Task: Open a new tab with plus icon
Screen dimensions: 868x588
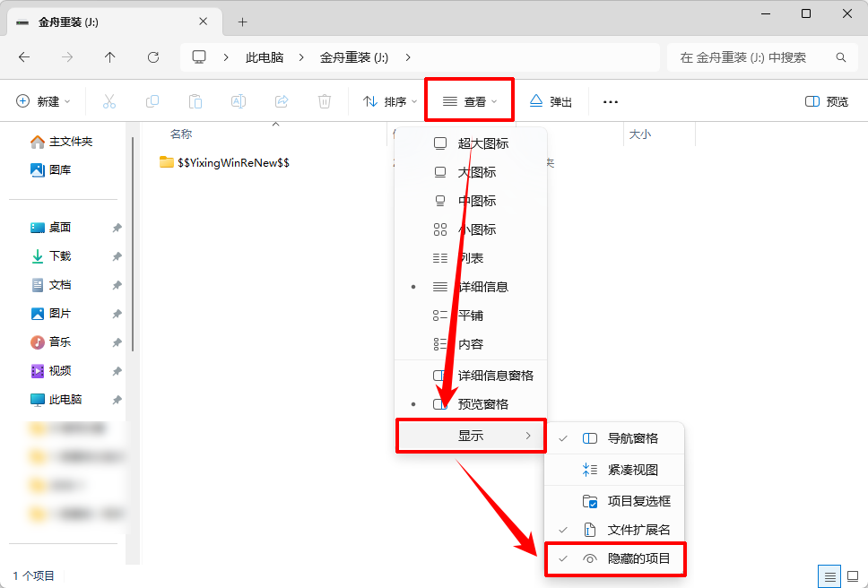Action: [242, 22]
